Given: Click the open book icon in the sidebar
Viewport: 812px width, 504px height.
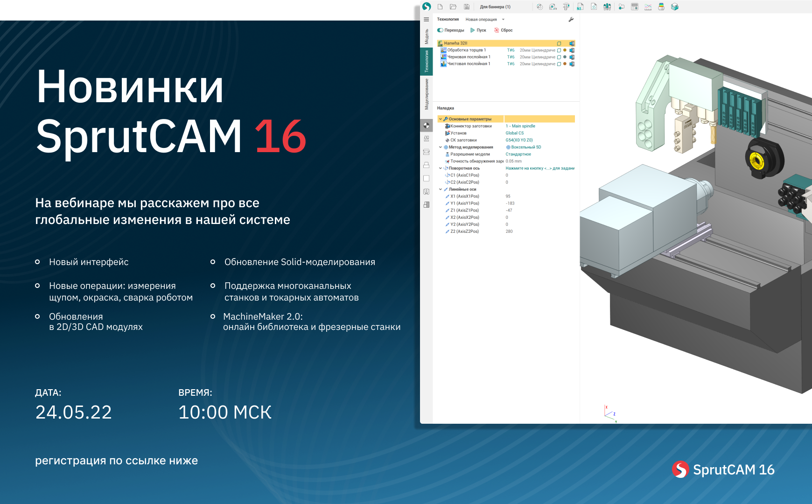Looking at the screenshot, I should click(427, 191).
